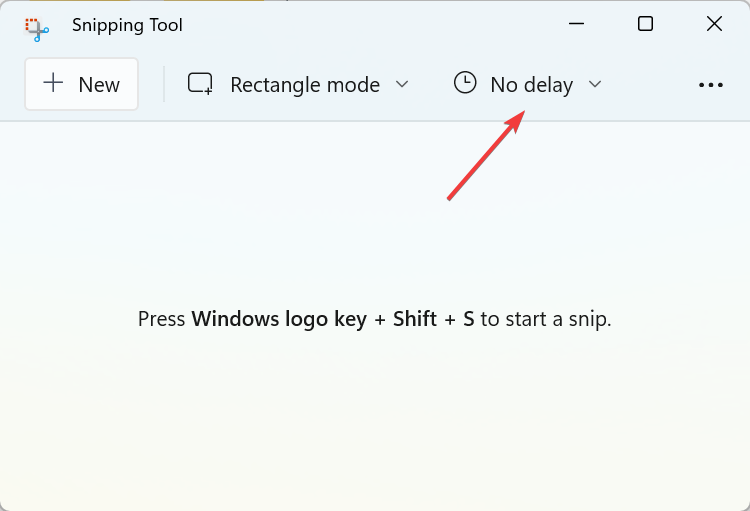Open the See more three-dots menu
Image resolution: width=750 pixels, height=511 pixels.
[710, 85]
